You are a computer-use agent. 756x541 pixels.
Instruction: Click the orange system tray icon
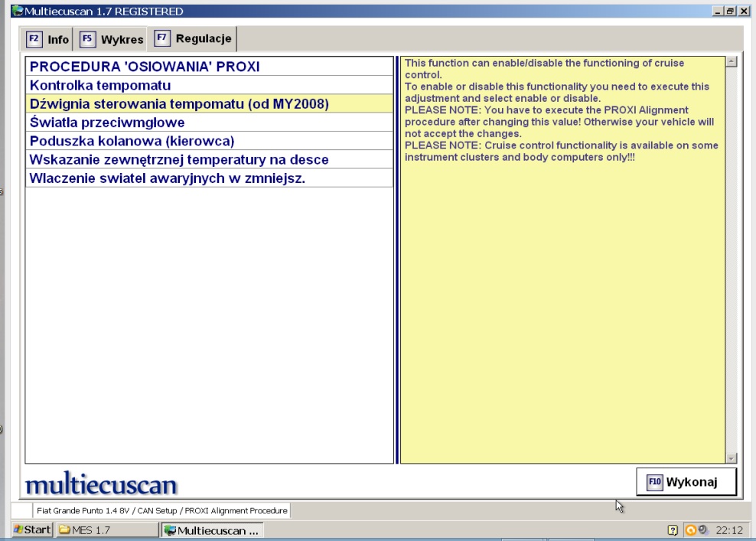coord(690,530)
